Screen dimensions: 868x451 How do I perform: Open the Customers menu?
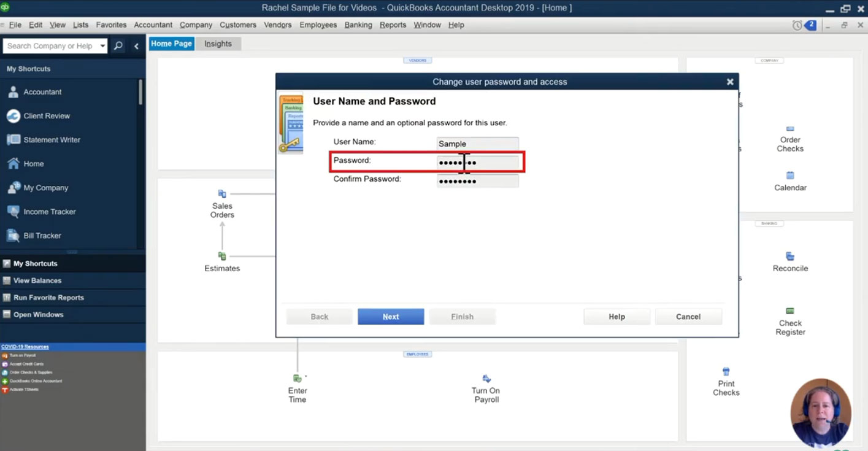coord(238,25)
